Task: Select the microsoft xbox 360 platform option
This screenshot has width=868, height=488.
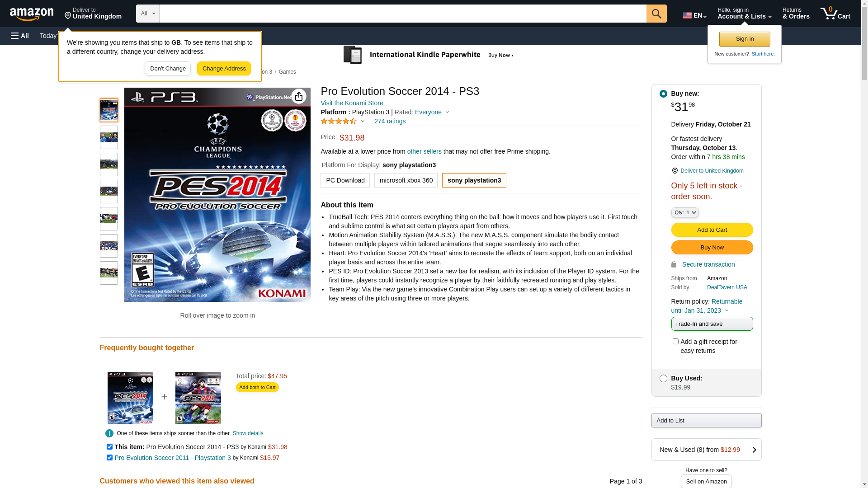Action: 406,180
